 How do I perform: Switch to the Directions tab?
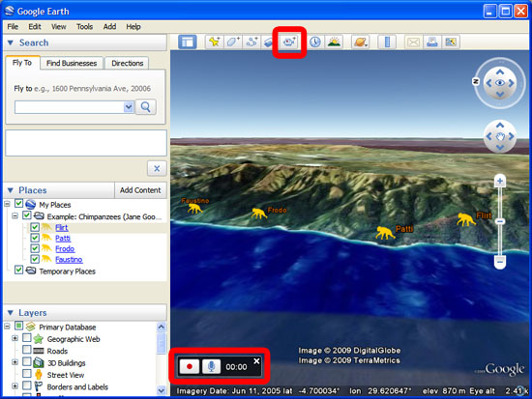[x=128, y=63]
